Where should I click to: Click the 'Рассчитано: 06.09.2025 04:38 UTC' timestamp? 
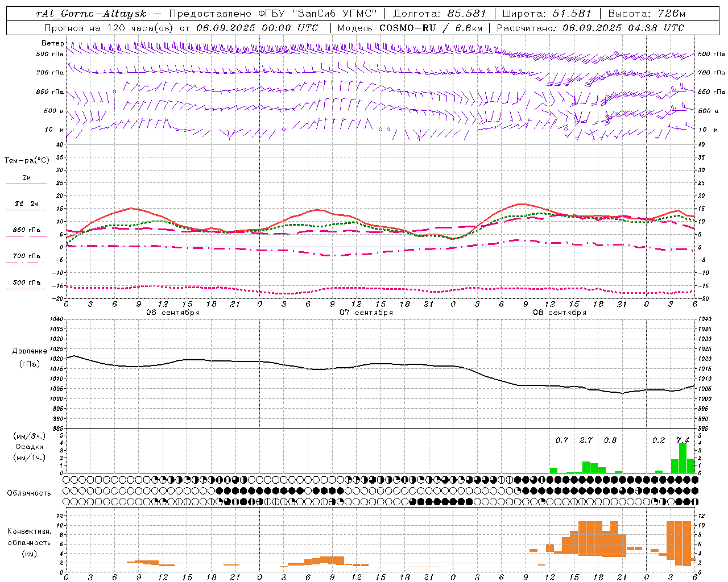[x=590, y=28]
